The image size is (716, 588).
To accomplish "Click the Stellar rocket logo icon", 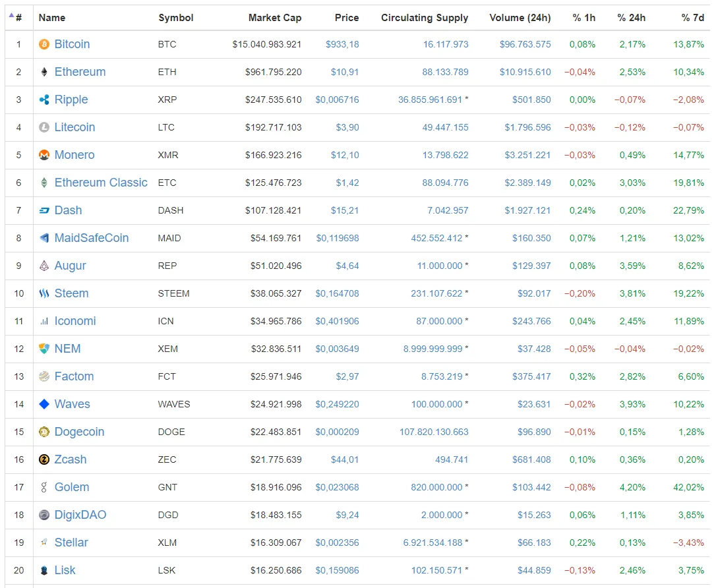I will click(x=44, y=543).
